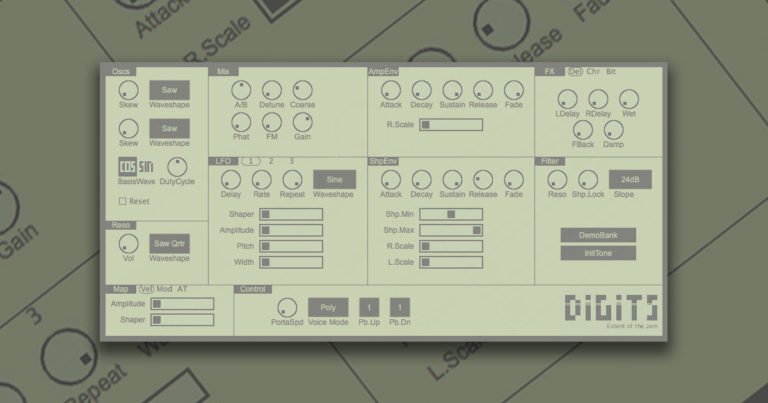
Task: Click the AmpEnv R.Scale slider
Action: pos(451,125)
